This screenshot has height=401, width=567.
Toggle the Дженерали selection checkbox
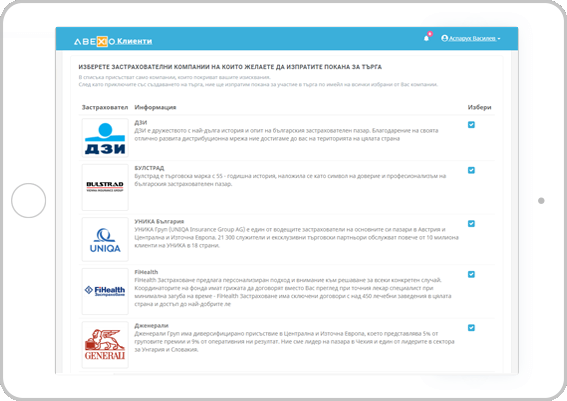tap(471, 328)
